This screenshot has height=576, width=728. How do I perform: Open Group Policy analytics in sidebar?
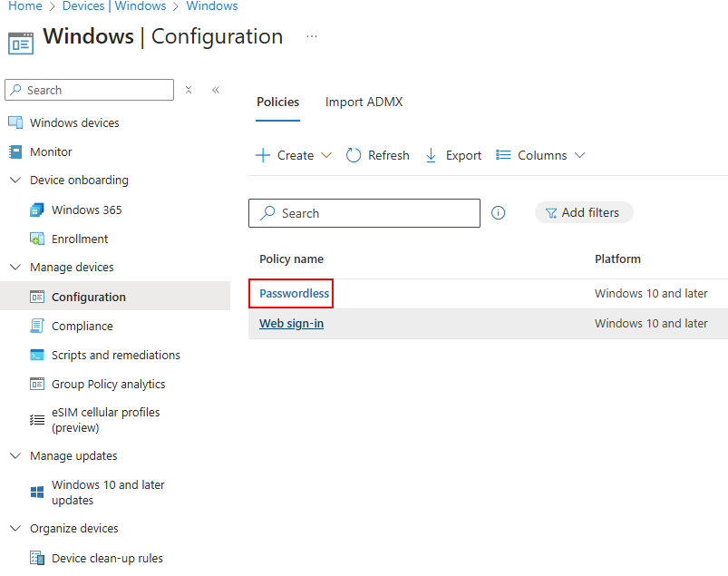[x=109, y=385]
